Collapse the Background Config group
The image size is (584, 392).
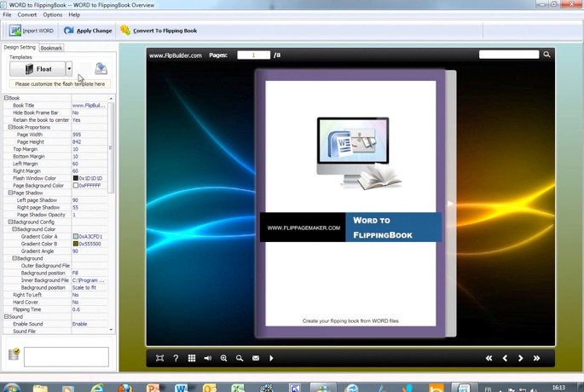coord(10,222)
